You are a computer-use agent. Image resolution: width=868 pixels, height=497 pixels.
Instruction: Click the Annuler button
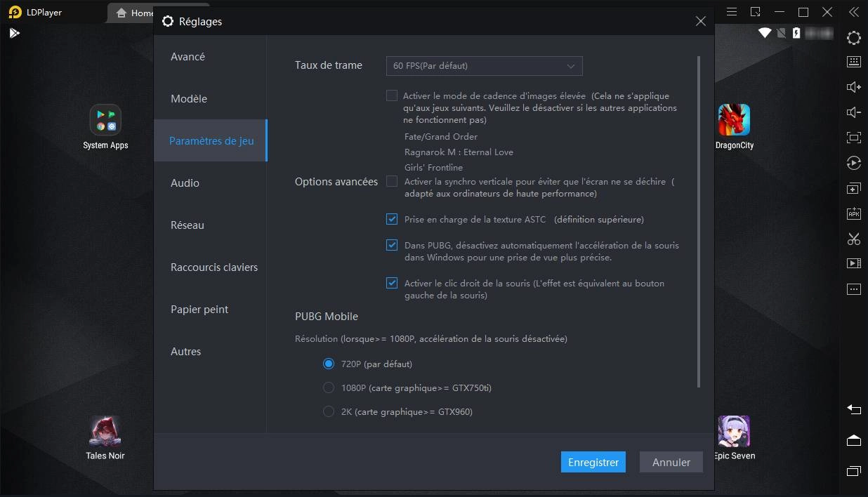tap(671, 462)
